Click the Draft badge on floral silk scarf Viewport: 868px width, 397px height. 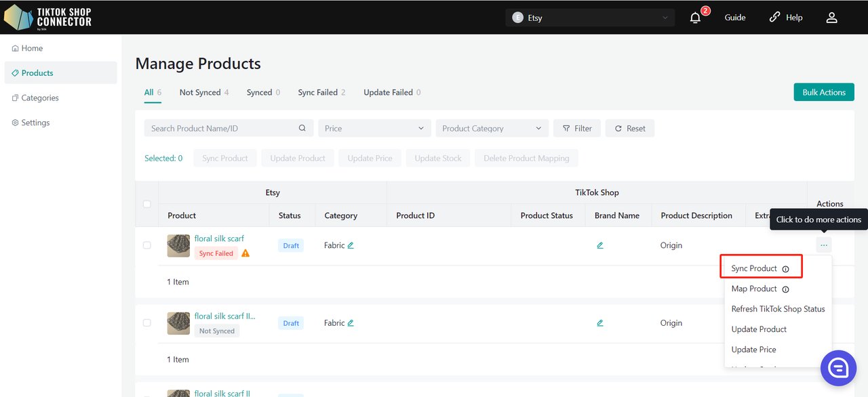click(x=291, y=246)
